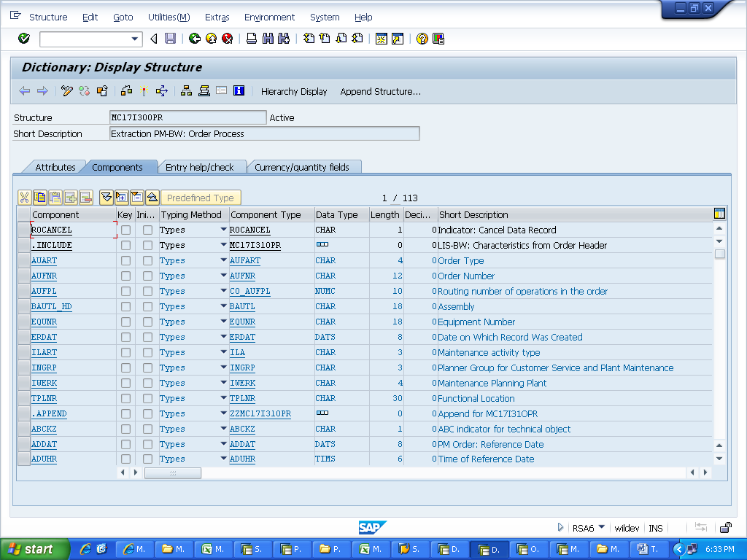
Task: Open Typing Method dropdown for .APPEND row
Action: (x=223, y=413)
